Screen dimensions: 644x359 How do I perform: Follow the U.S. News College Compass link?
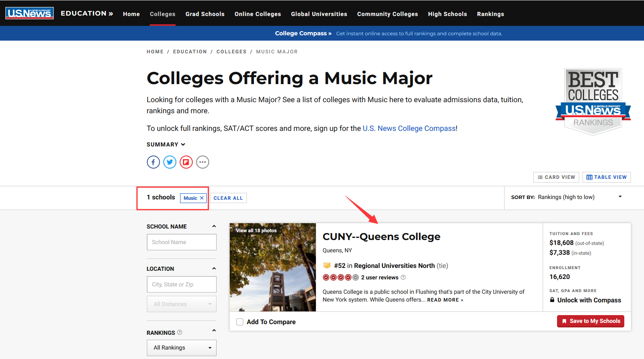tap(409, 128)
